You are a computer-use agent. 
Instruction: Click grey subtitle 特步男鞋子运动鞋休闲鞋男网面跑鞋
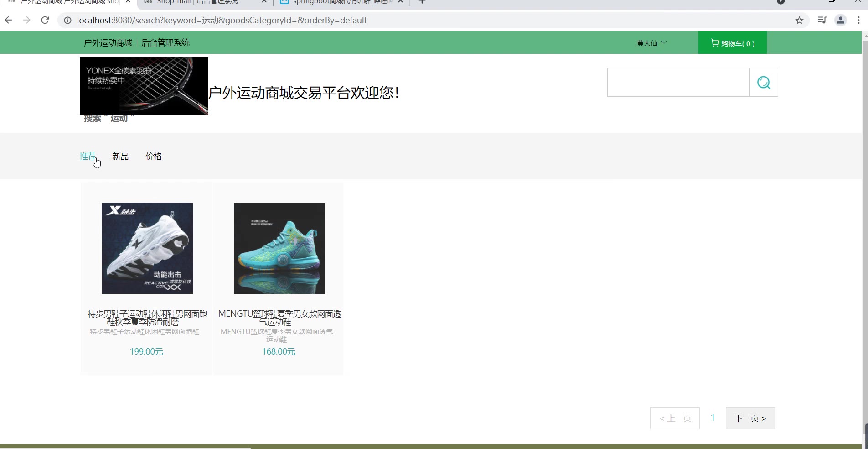[145, 332]
